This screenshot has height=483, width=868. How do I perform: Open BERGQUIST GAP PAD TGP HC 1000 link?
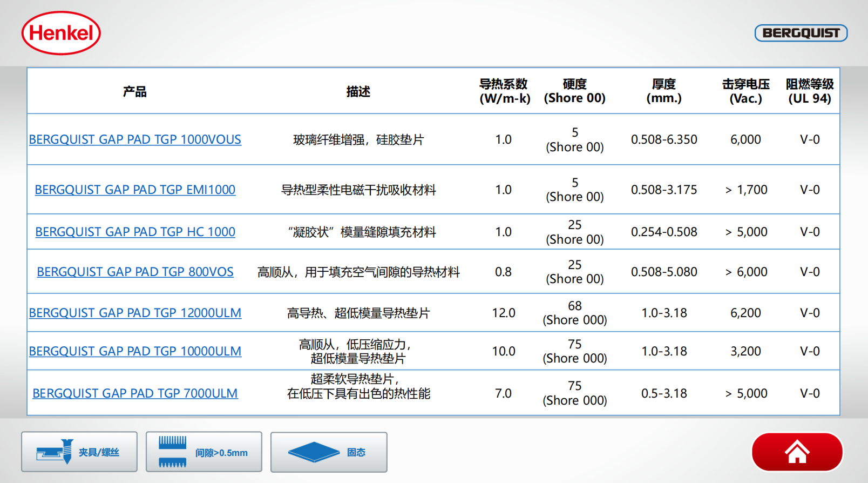coord(135,232)
